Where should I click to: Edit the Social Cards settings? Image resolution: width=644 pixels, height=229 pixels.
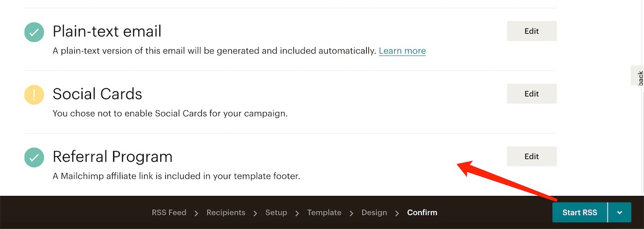pyautogui.click(x=531, y=94)
